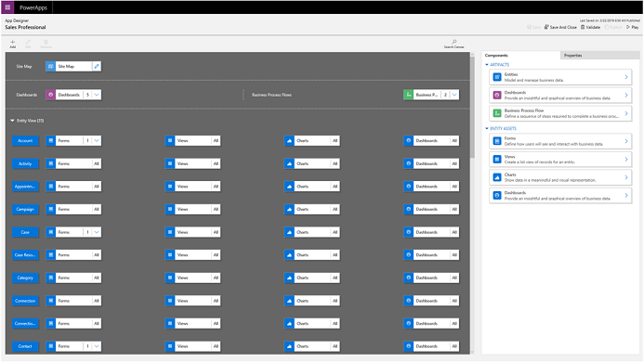Click the Views icon in Category row

click(x=170, y=278)
